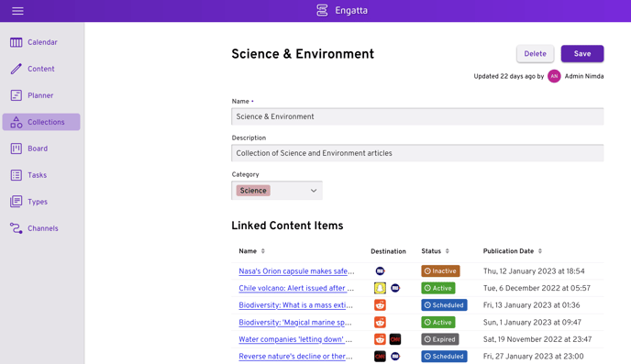The image size is (631, 364).
Task: Click Reddit icon in Water companies row
Action: point(380,339)
